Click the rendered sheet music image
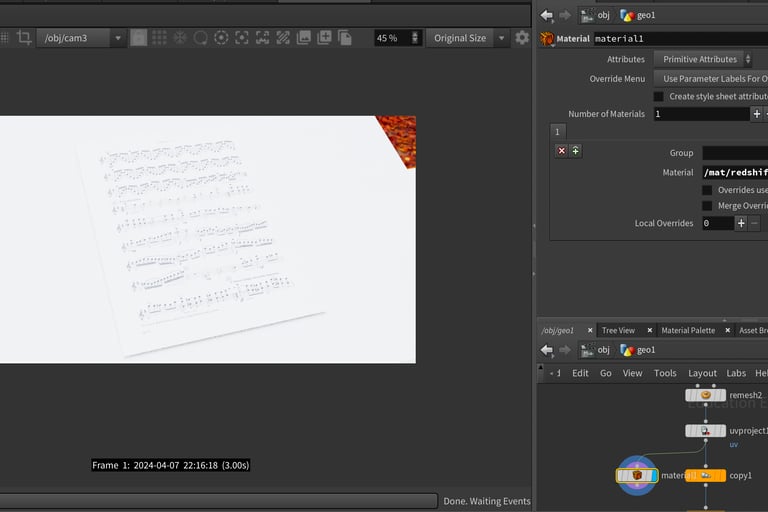The width and height of the screenshot is (768, 512). click(x=208, y=240)
